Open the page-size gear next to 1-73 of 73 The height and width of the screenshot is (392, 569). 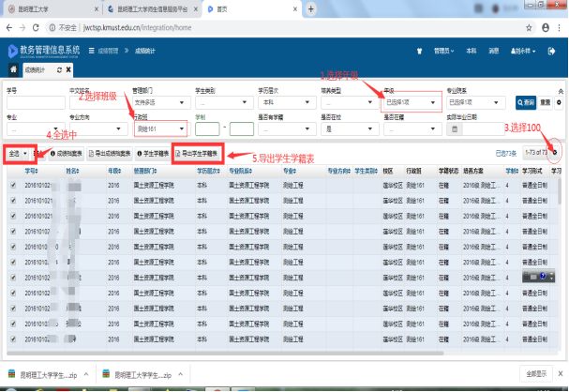(555, 153)
